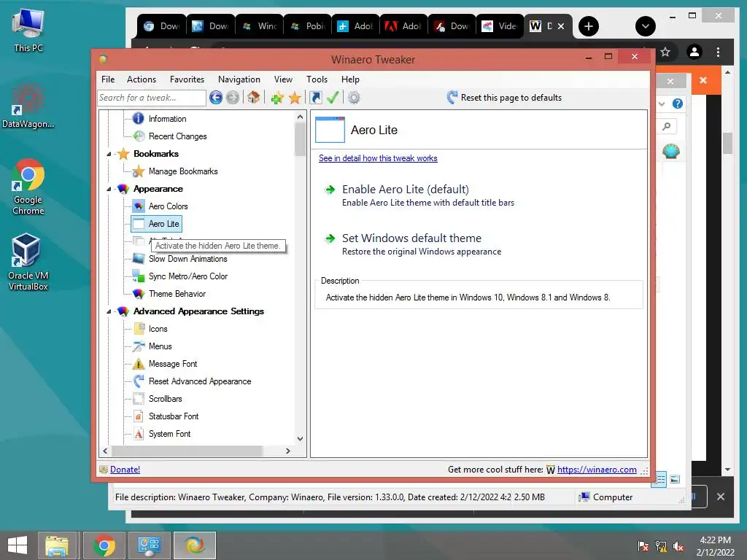
Task: Click the blue help question mark icon
Action: [678, 104]
